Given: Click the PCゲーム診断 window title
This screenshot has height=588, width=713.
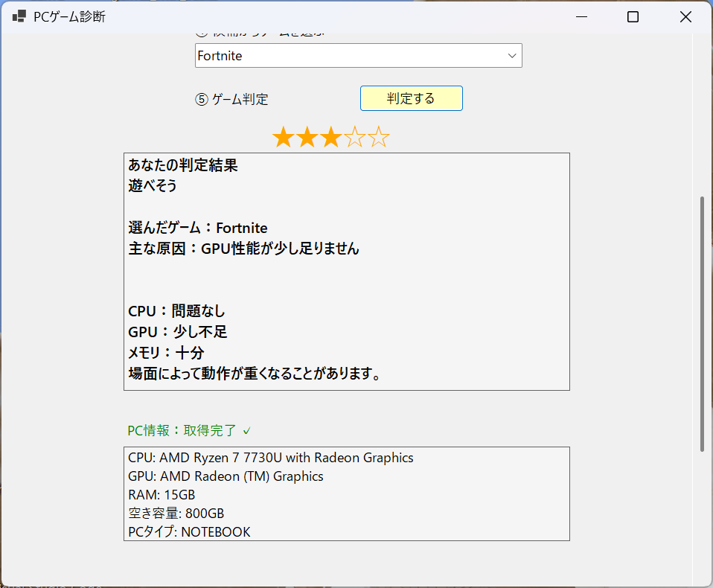Looking at the screenshot, I should point(69,17).
